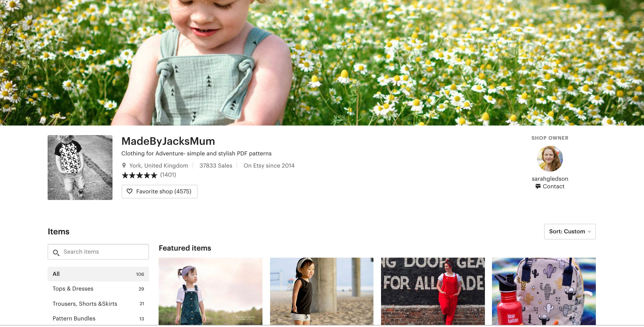Click the location pin icon near York
The image size is (644, 327).
(124, 166)
